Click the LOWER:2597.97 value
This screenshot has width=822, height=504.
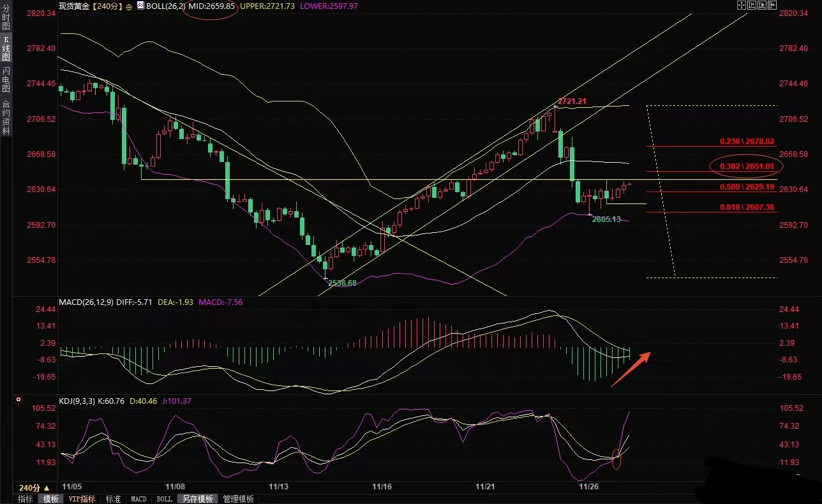point(329,6)
